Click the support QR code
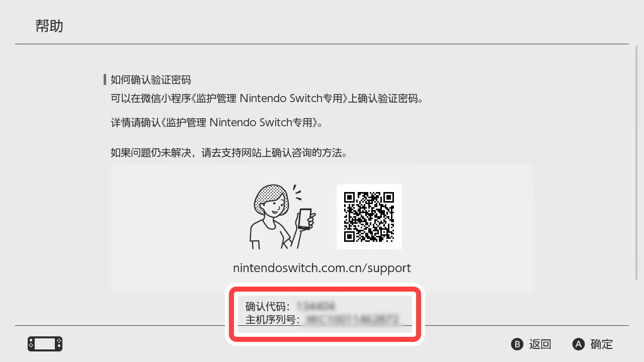 coord(369,217)
